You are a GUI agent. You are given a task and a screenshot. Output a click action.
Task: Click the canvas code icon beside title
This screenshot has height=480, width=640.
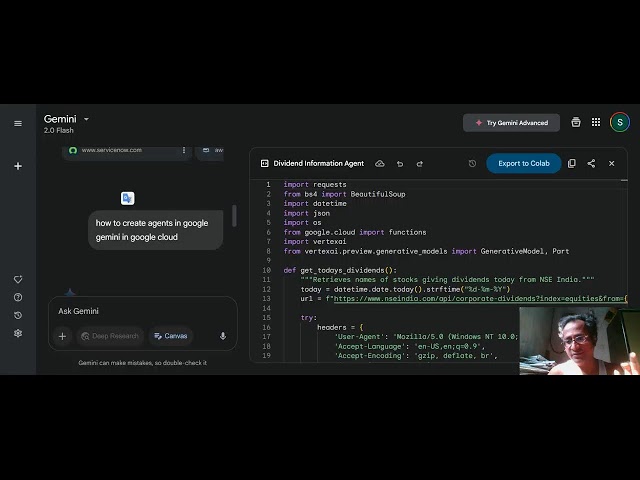coord(264,163)
